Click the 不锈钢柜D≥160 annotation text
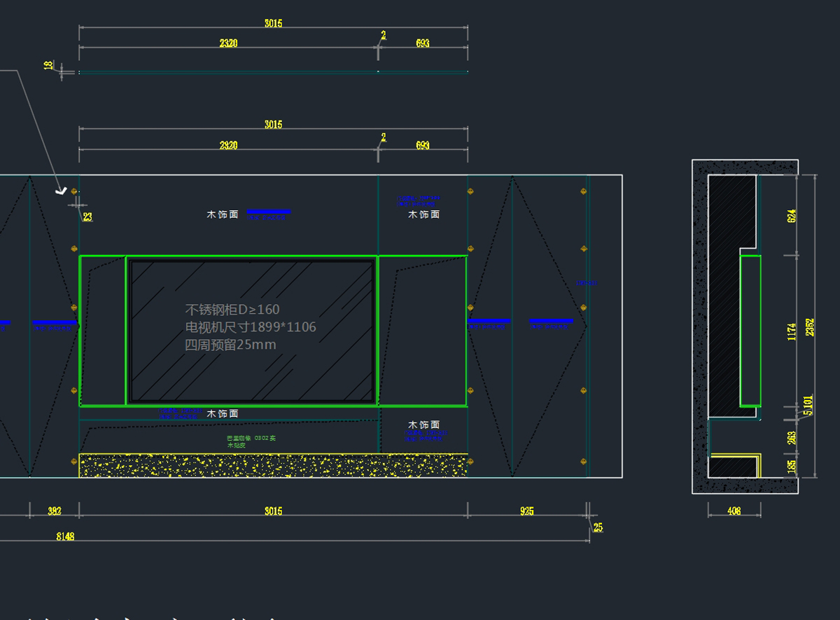The image size is (840, 620). [232, 309]
